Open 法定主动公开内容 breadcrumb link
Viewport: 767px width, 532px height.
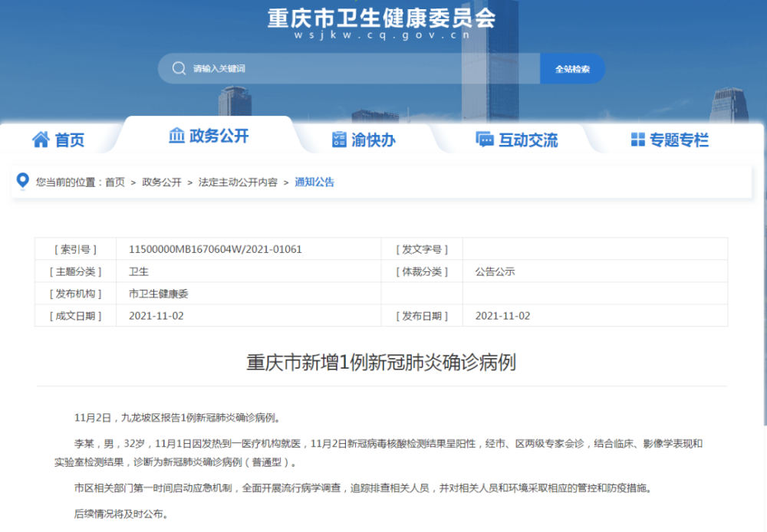coord(238,182)
